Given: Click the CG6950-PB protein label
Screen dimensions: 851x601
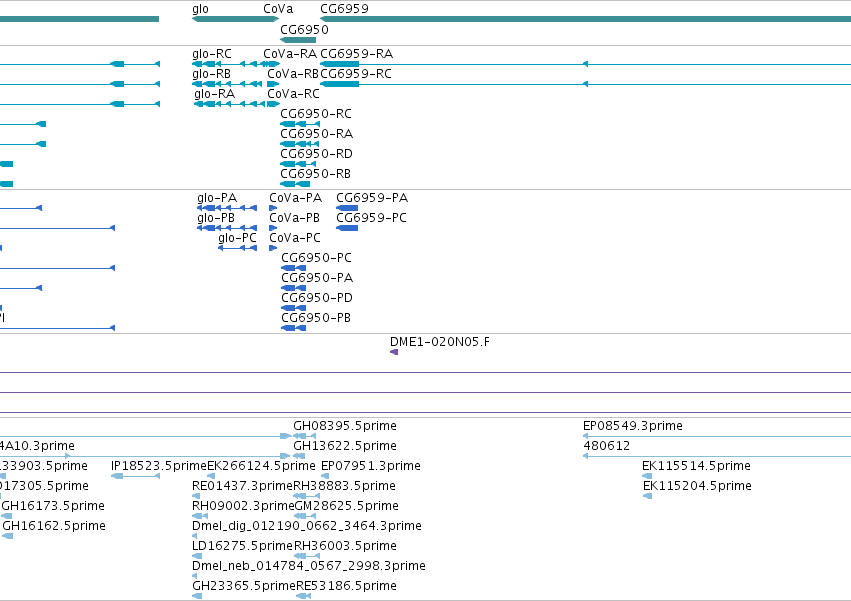Looking at the screenshot, I should pyautogui.click(x=316, y=318).
